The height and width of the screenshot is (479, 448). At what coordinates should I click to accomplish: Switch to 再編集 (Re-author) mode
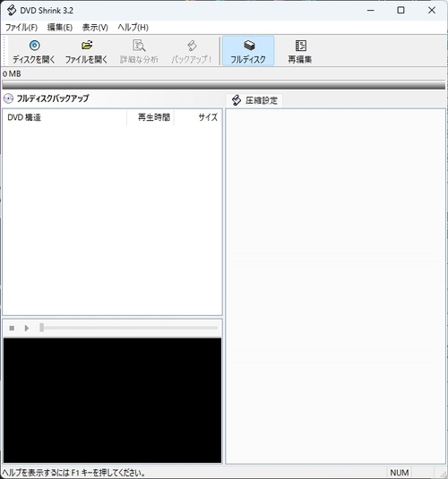click(300, 51)
